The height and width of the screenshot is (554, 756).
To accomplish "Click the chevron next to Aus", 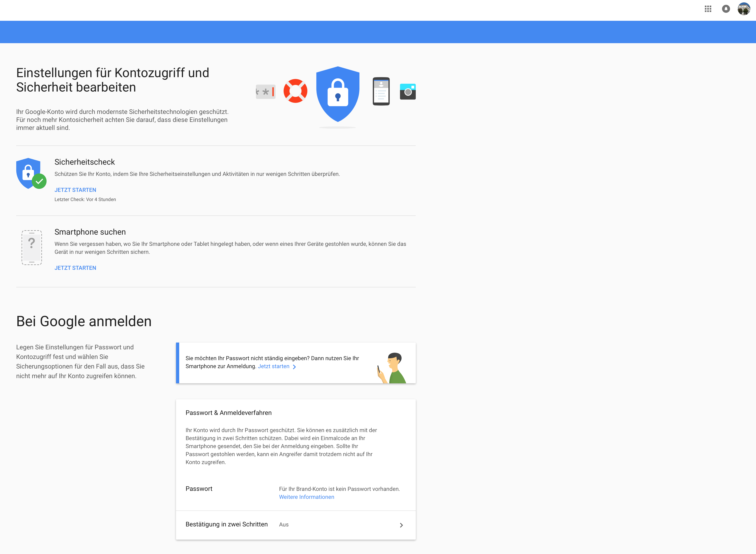I will 401,525.
